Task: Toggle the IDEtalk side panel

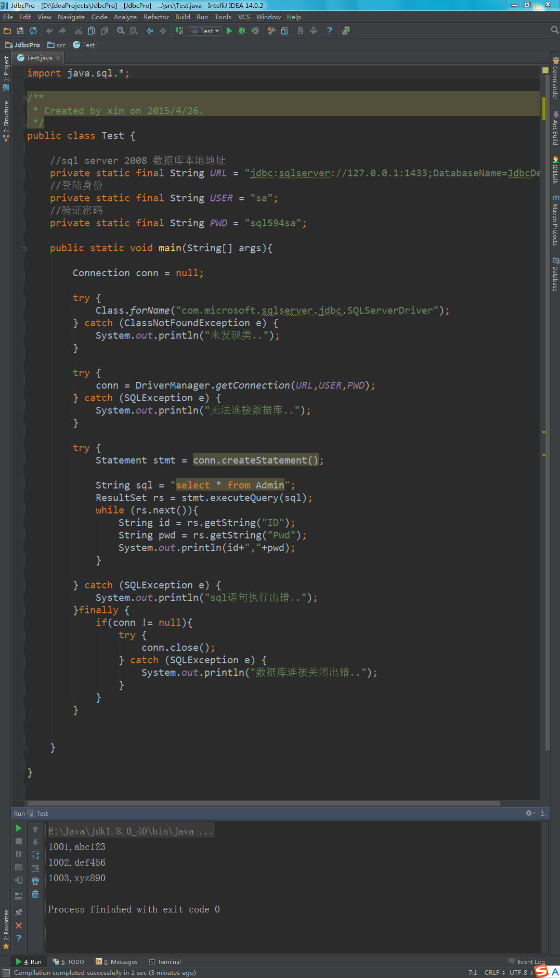Action: 555,170
